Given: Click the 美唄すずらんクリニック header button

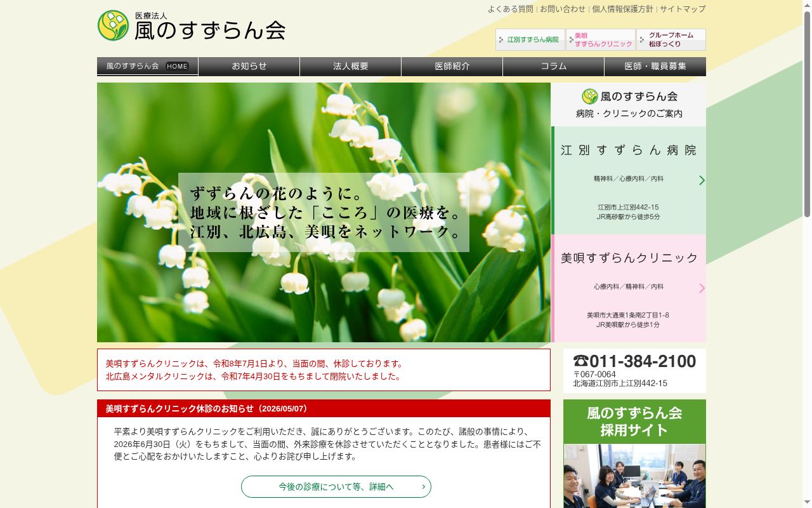Looking at the screenshot, I should coord(601,39).
